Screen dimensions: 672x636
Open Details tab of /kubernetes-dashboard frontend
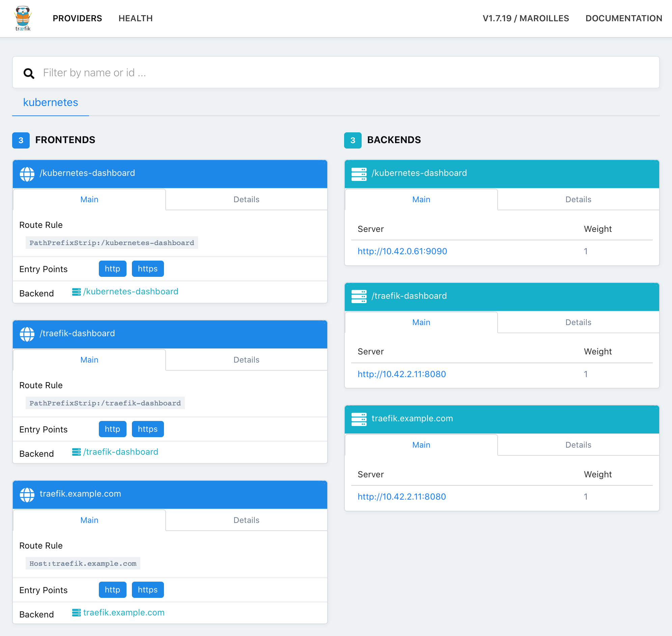click(x=246, y=200)
